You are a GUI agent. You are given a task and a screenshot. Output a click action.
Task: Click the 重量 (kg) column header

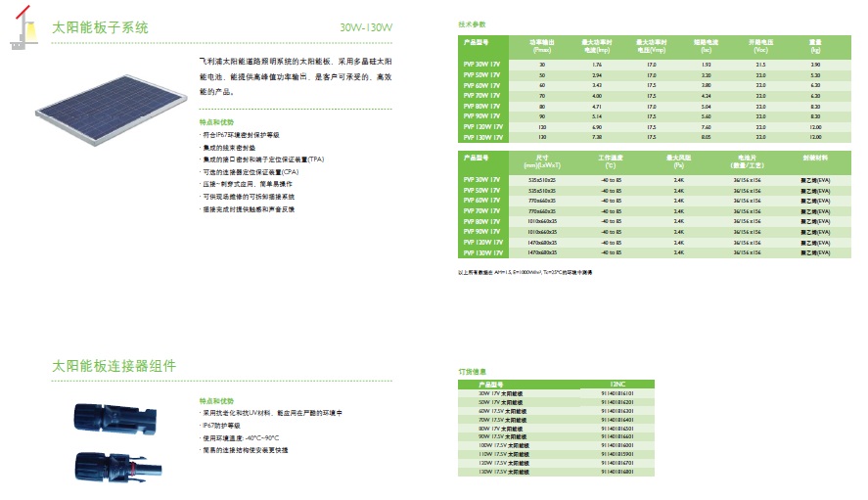815,47
